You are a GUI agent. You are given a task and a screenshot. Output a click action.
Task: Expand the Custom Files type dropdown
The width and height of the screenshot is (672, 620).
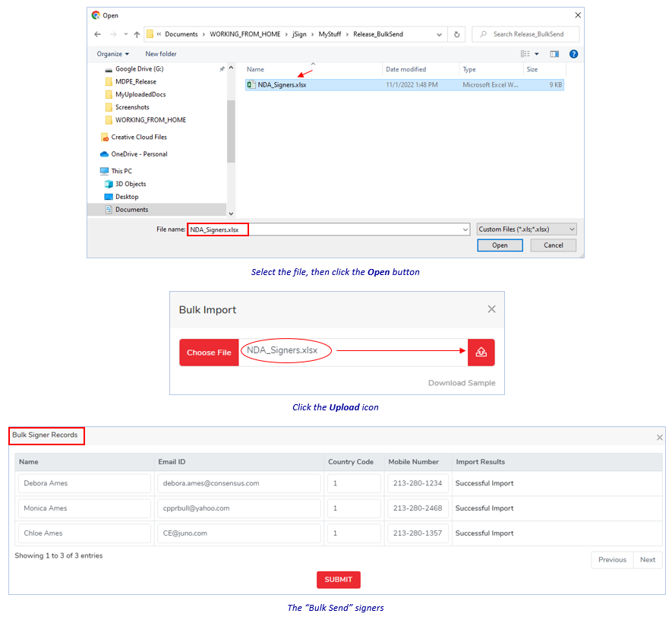coord(526,229)
